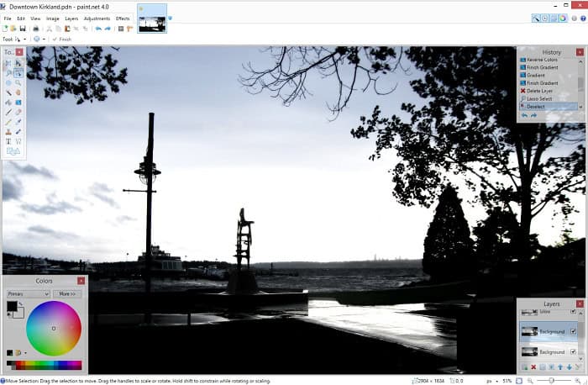Toggle the History window button at top right
Image resolution: width=588 pixels, height=385 pixels.
point(545,18)
